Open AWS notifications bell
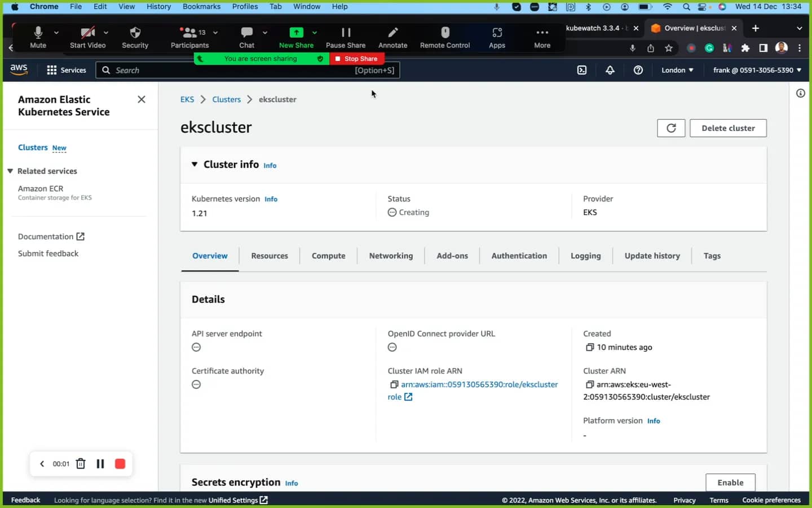This screenshot has width=812, height=508. click(610, 70)
